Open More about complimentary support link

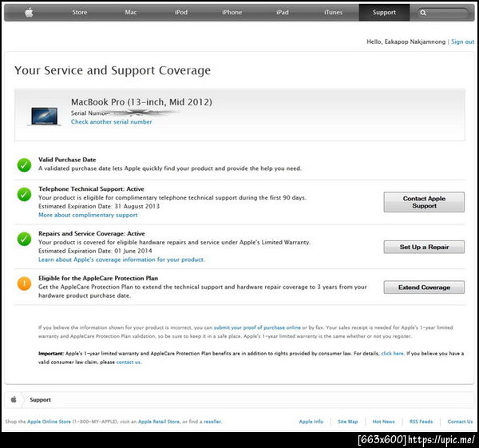click(x=88, y=215)
